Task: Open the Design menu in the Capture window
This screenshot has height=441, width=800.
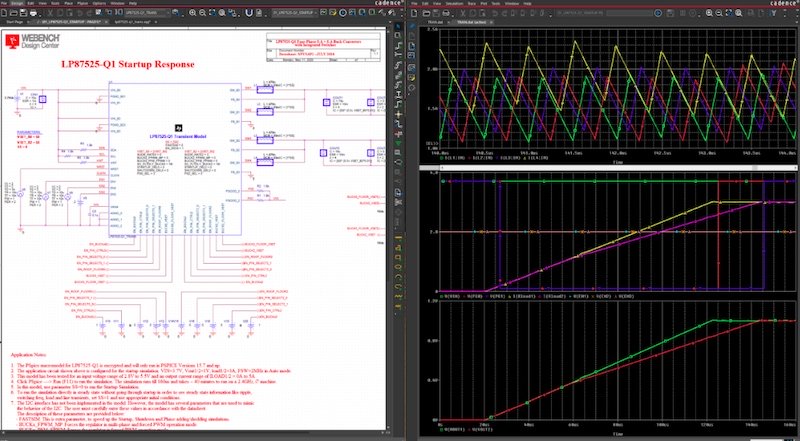Action: click(x=17, y=4)
